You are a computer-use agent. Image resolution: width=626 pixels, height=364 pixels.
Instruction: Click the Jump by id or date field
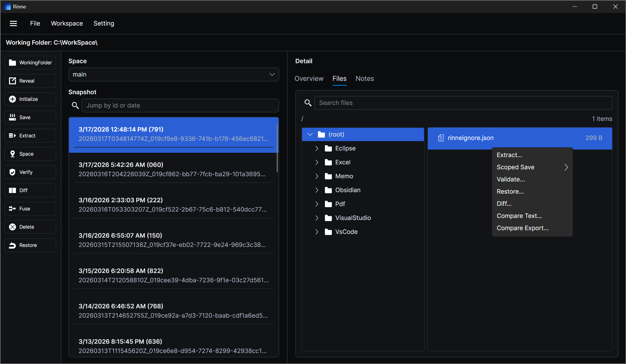(180, 105)
